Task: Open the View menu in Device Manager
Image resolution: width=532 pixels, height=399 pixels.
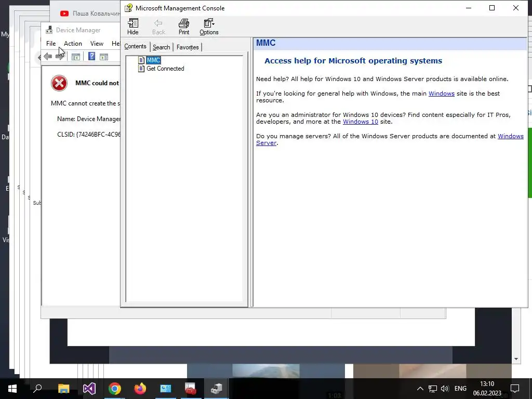Action: 97,44
